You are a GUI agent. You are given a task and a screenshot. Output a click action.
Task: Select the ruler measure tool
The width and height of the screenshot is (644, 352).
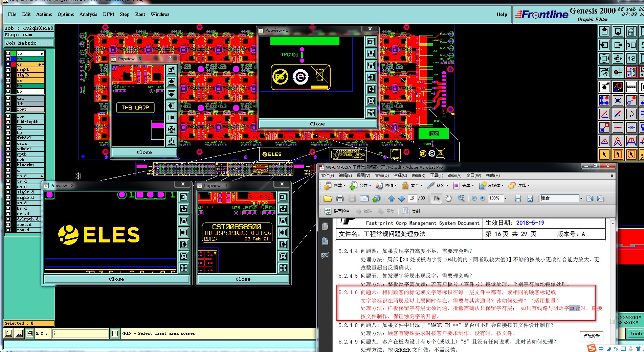[x=631, y=87]
